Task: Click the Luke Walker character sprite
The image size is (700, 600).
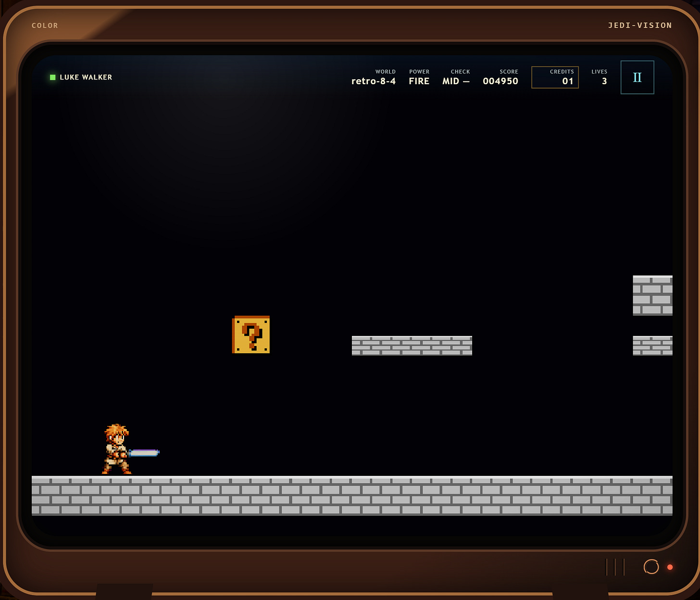Action: click(117, 449)
